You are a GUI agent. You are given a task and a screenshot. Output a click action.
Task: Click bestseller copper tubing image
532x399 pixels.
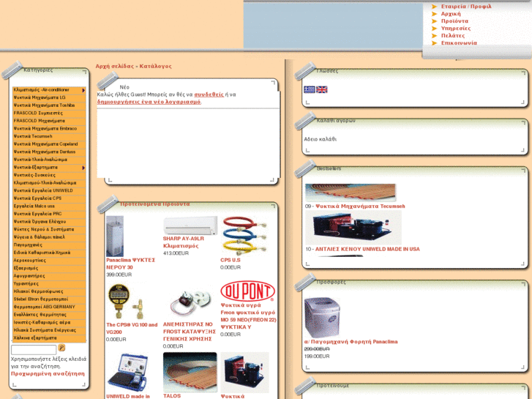[350, 193]
